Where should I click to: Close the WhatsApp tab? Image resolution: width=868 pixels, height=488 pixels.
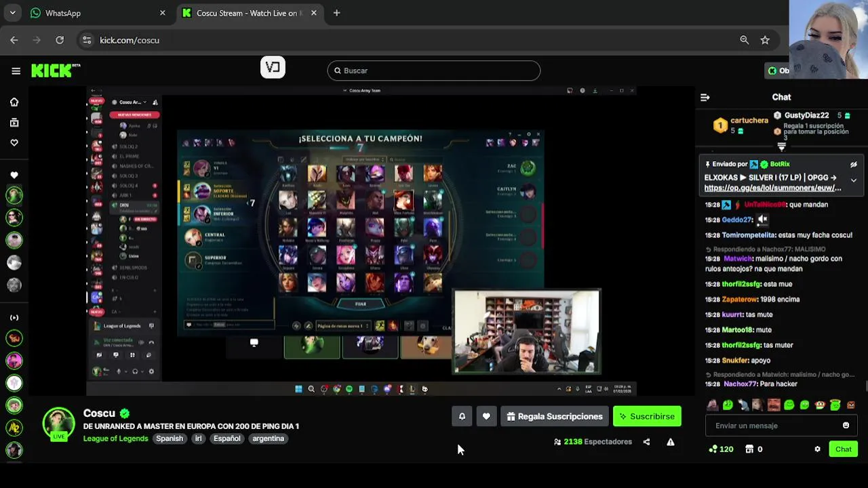point(163,13)
